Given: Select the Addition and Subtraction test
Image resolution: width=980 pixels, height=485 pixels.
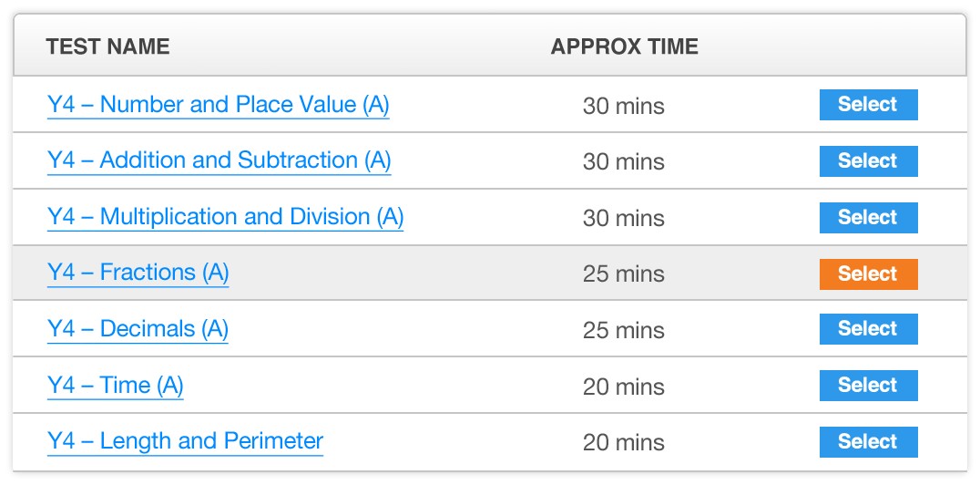Looking at the screenshot, I should point(869,161).
